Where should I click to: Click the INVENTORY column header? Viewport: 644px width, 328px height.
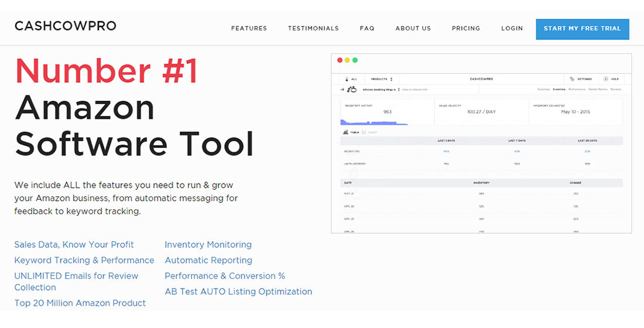481,183
